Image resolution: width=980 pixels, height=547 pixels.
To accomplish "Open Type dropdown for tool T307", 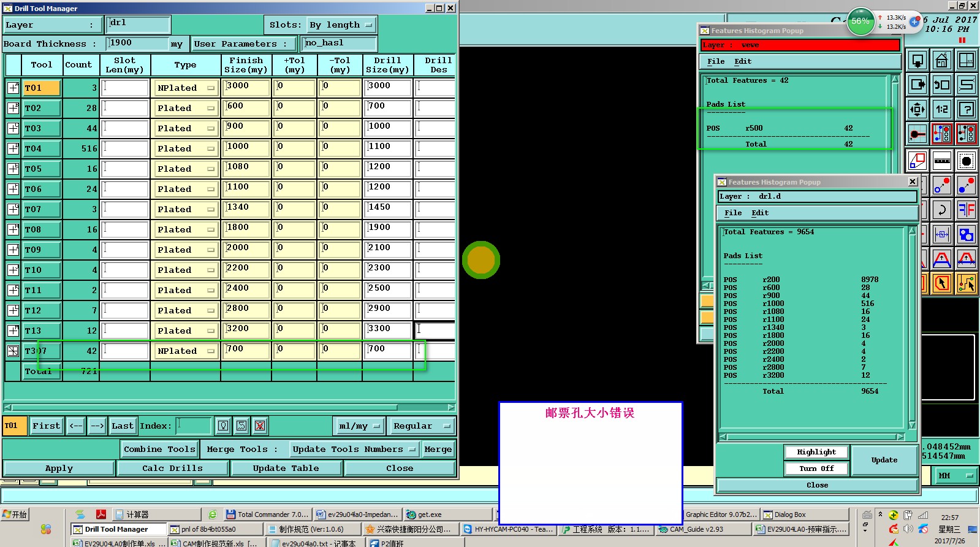I will click(186, 351).
